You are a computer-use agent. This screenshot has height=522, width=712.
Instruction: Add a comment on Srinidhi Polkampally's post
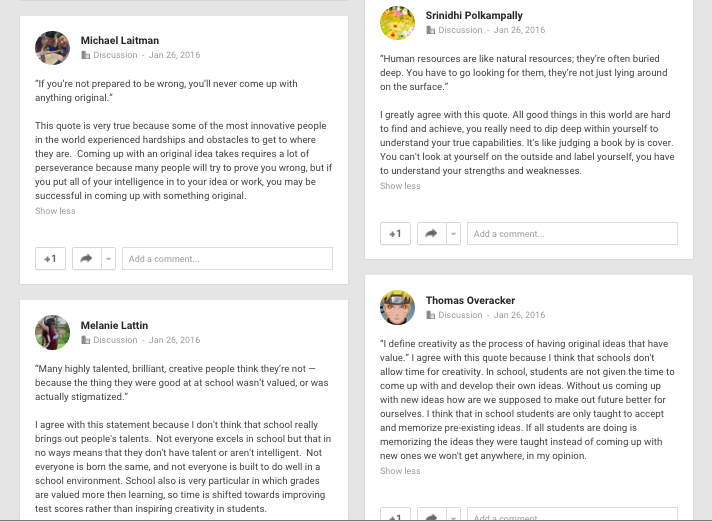click(573, 234)
